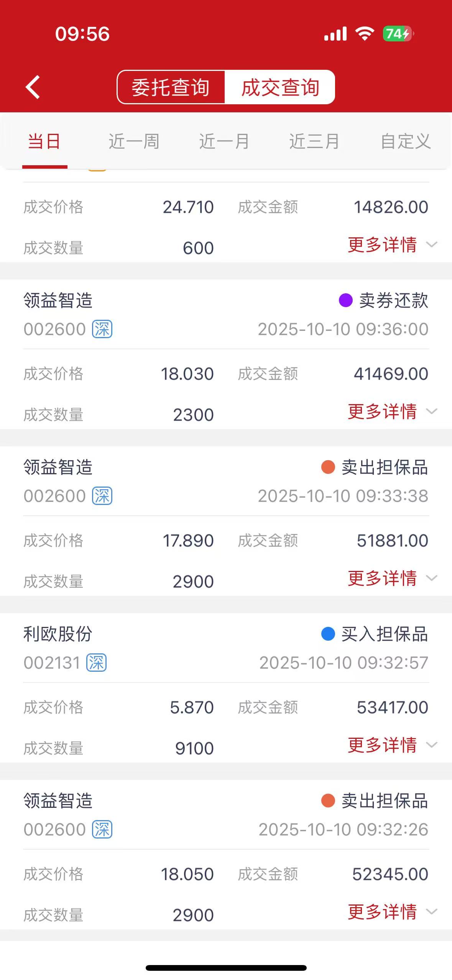
Task: Open the 近一周 tab
Action: pyautogui.click(x=134, y=141)
